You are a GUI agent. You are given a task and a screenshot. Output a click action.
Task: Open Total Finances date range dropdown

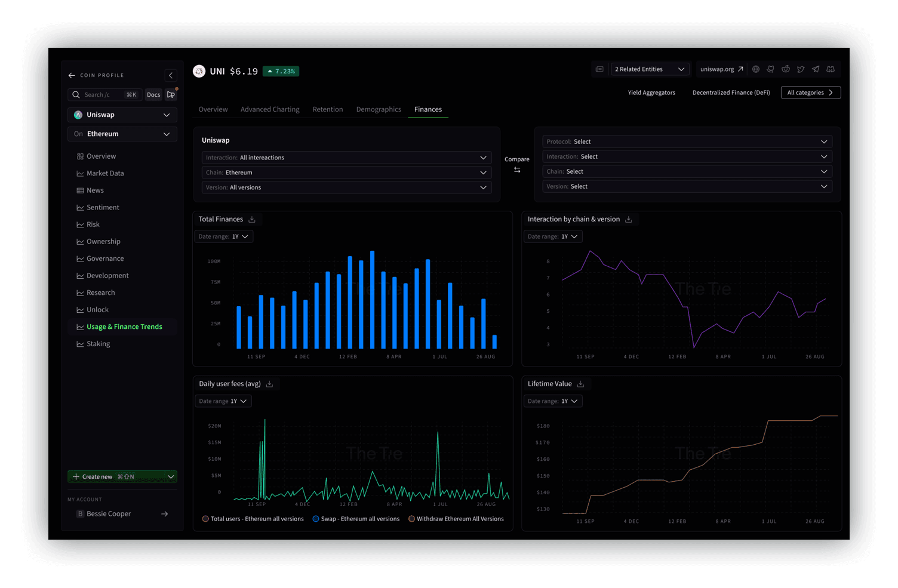pos(224,237)
